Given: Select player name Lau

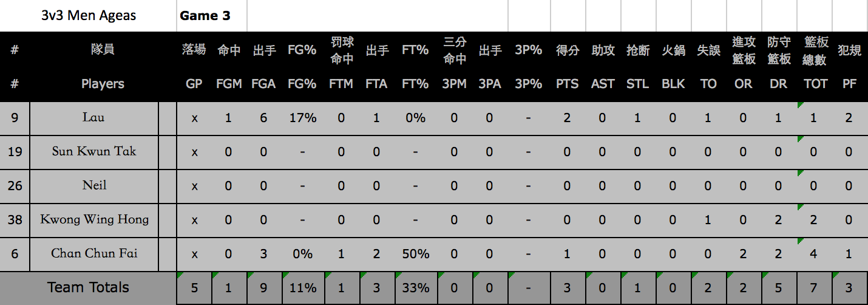Looking at the screenshot, I should tap(93, 118).
